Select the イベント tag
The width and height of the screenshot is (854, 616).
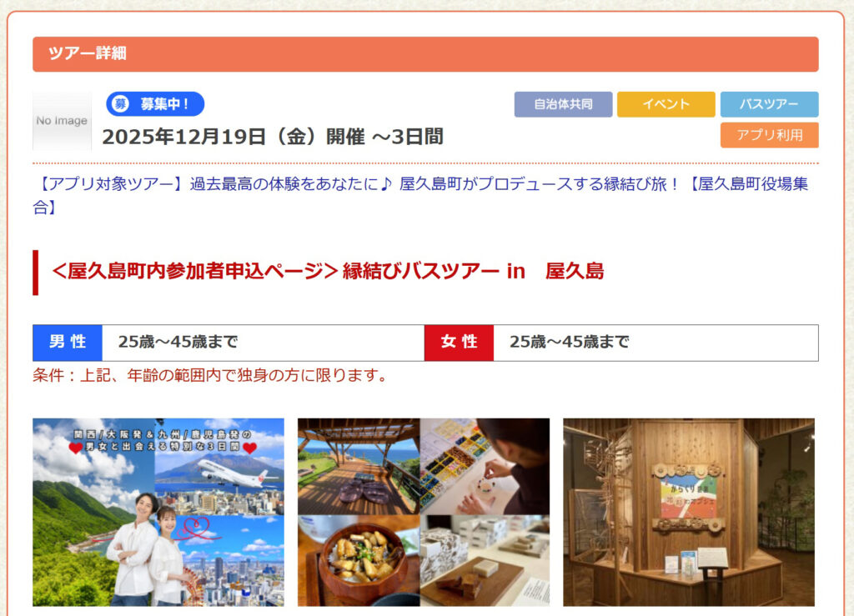666,104
